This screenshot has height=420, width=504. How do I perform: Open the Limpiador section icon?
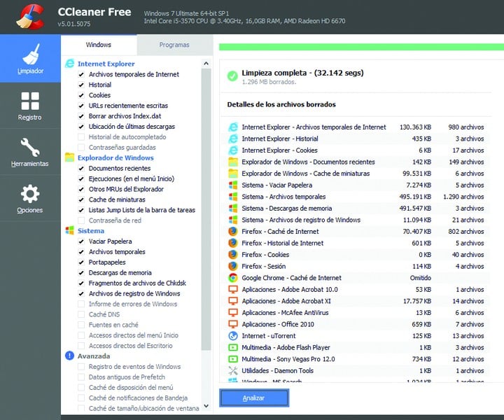tap(31, 54)
